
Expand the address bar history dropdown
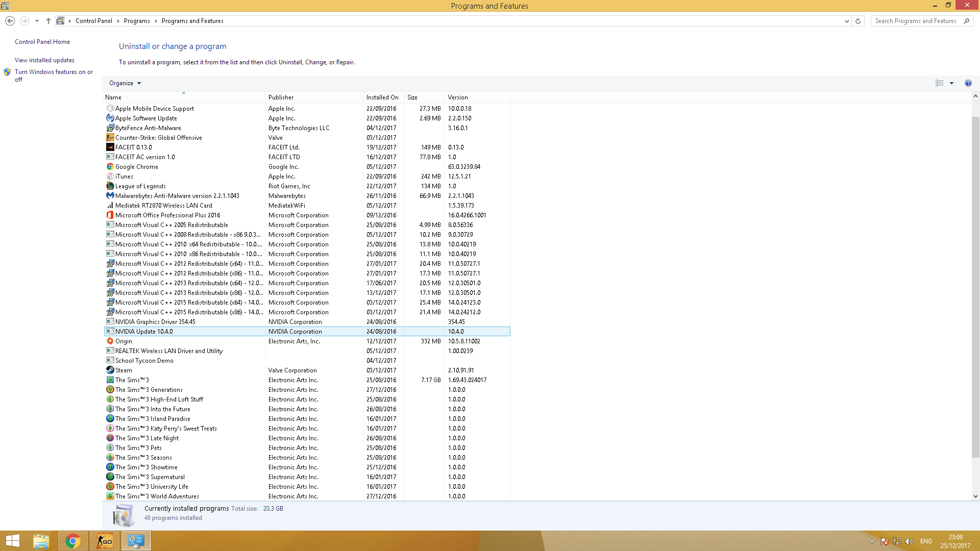[x=847, y=21]
